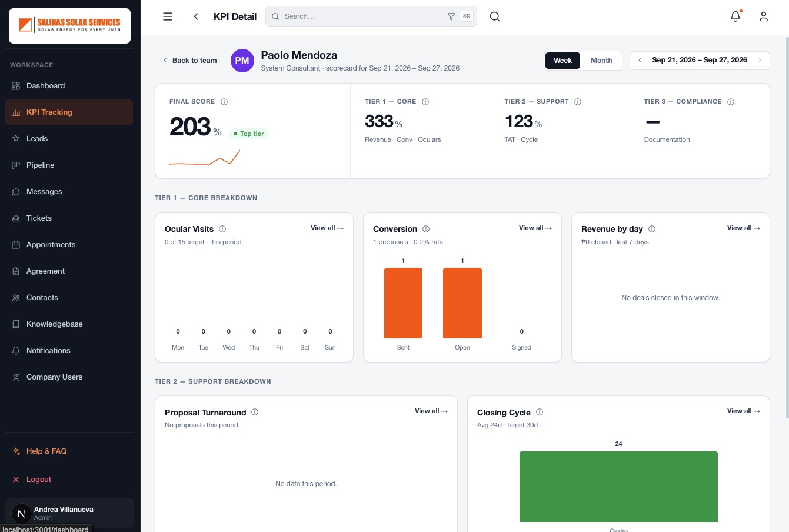The width and height of the screenshot is (789, 532).
Task: Click the Revenue by day info icon
Action: pyautogui.click(x=652, y=229)
